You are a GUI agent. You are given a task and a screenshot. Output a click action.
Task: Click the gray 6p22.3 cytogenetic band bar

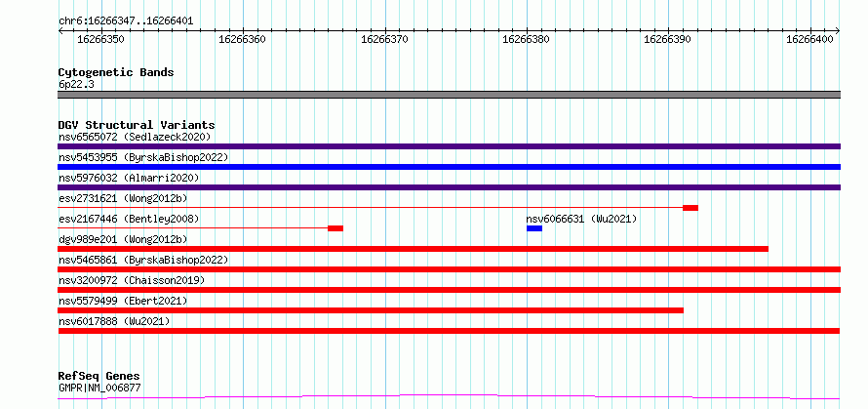tap(449, 95)
